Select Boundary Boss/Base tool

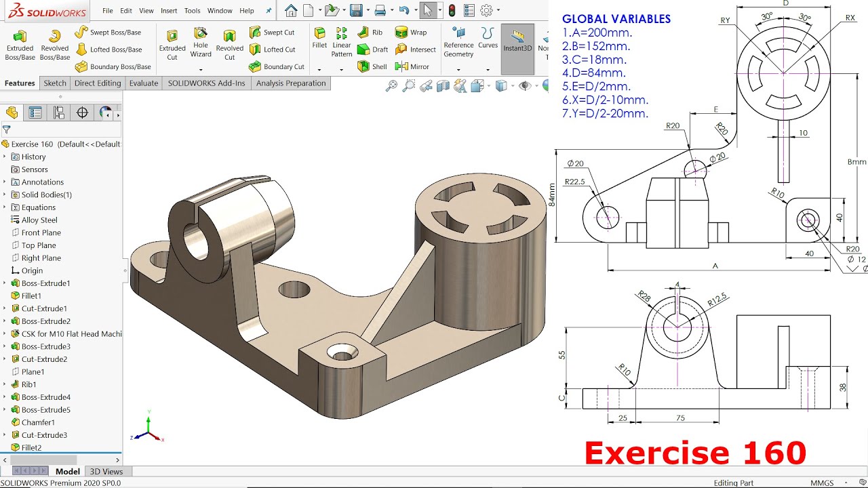click(x=113, y=66)
